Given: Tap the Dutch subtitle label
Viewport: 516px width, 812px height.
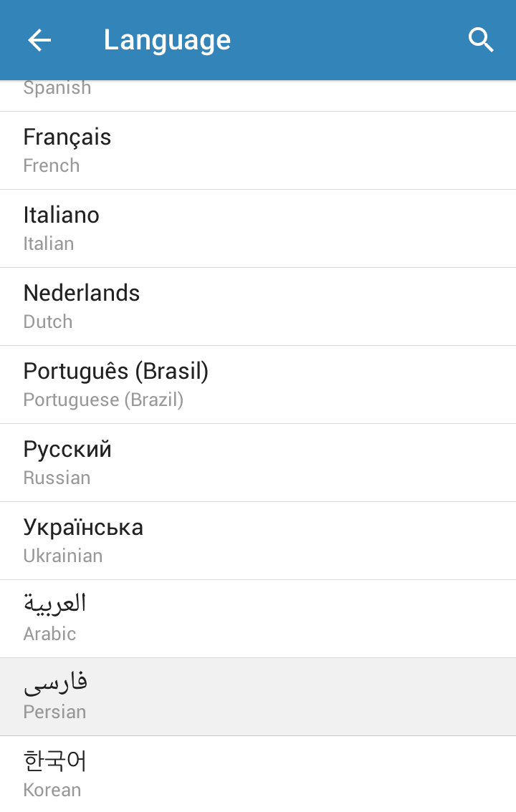Looking at the screenshot, I should (x=48, y=322).
